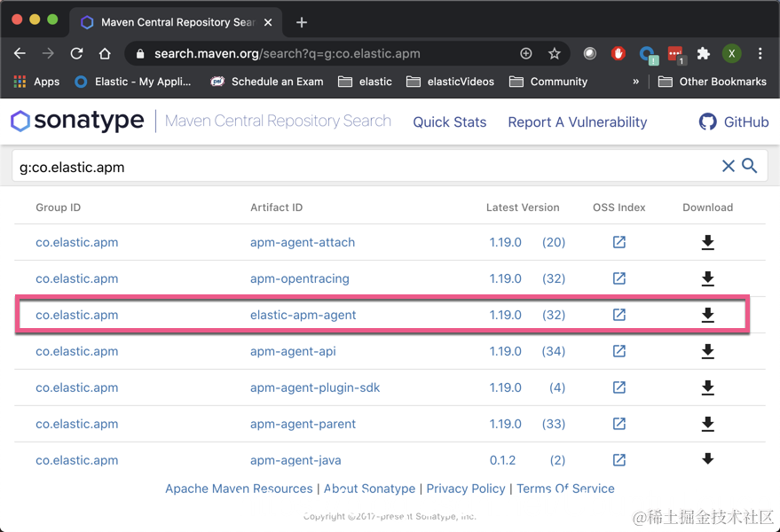
Task: Open OSS Index for apm-opentracing
Action: click(x=618, y=278)
